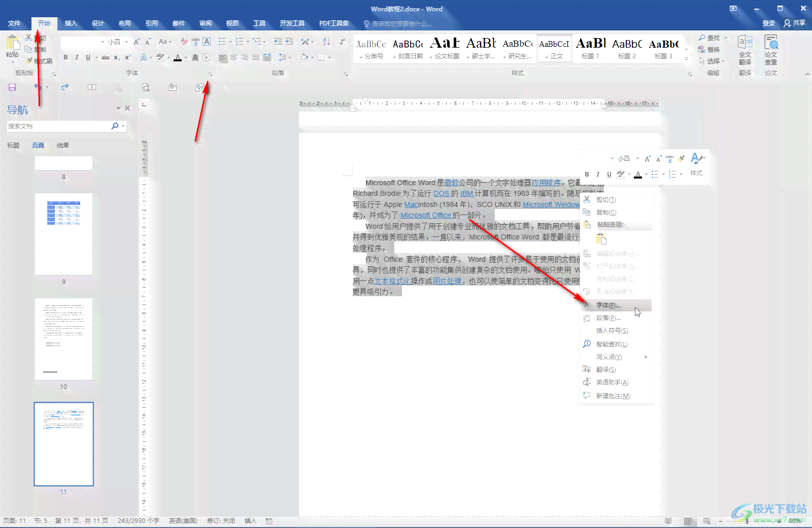812x528 pixels.
Task: Click the Sign in (登录) link
Action: tap(768, 23)
